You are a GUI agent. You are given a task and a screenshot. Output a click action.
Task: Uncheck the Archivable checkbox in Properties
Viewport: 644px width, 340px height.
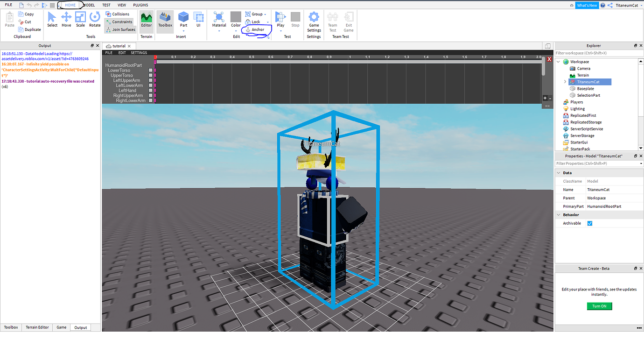(x=590, y=223)
